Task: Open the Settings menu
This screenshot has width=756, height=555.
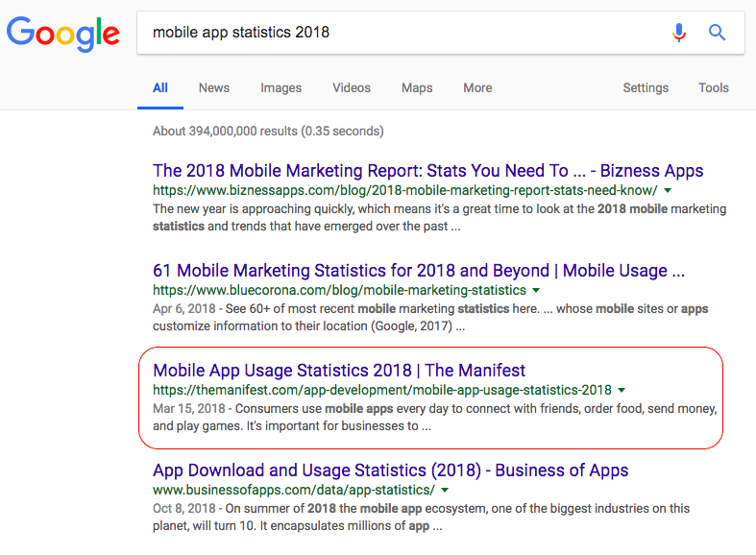Action: point(646,87)
